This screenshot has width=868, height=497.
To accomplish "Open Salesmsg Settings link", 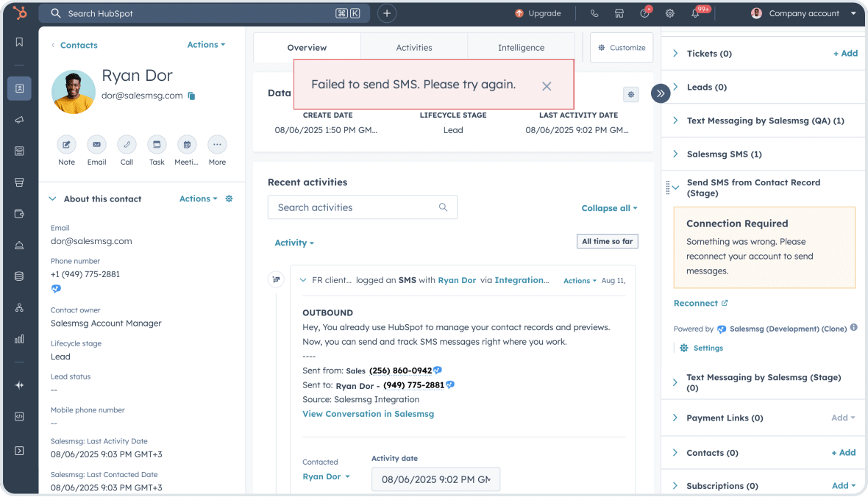I will click(701, 348).
